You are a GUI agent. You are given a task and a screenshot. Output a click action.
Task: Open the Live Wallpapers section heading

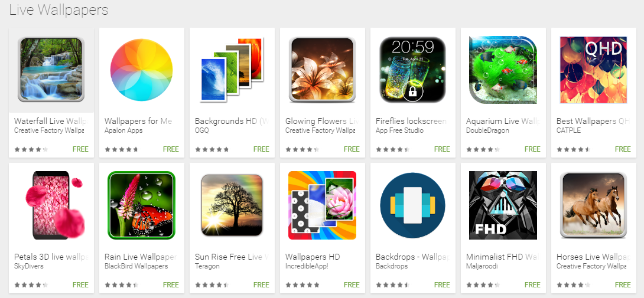click(x=58, y=10)
